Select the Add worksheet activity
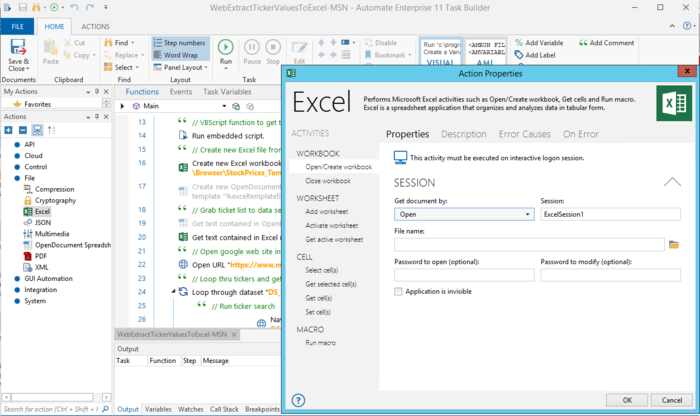 [x=326, y=212]
